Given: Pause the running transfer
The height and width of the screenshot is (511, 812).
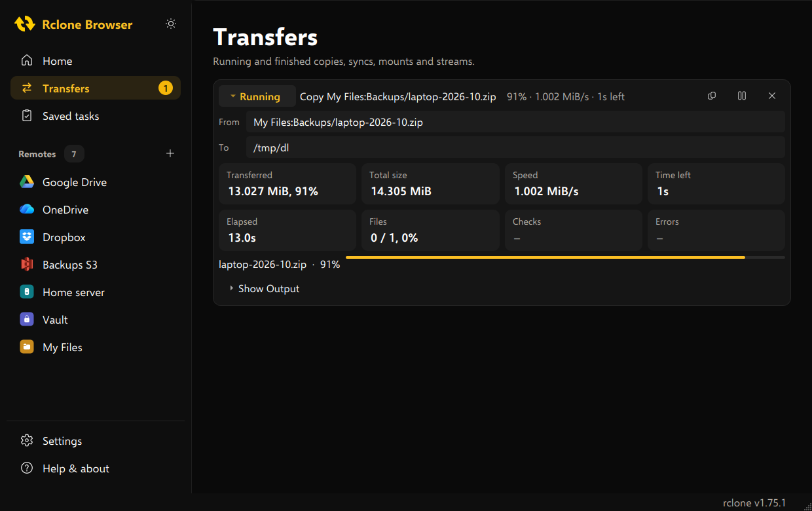Looking at the screenshot, I should (742, 96).
